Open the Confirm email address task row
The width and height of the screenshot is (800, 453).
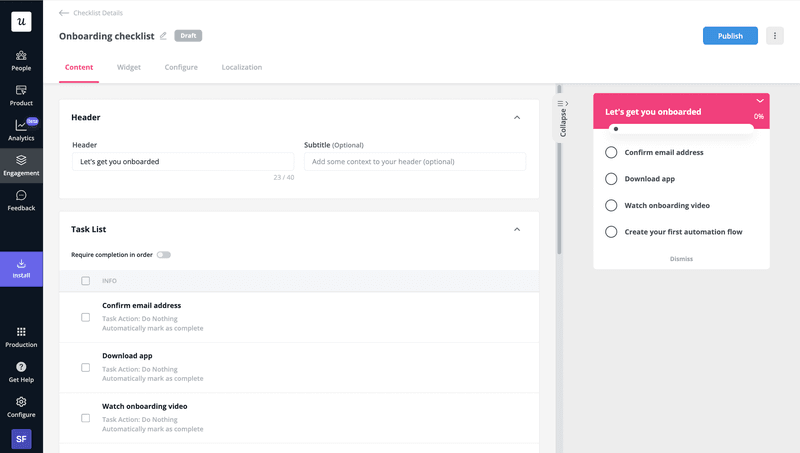299,317
